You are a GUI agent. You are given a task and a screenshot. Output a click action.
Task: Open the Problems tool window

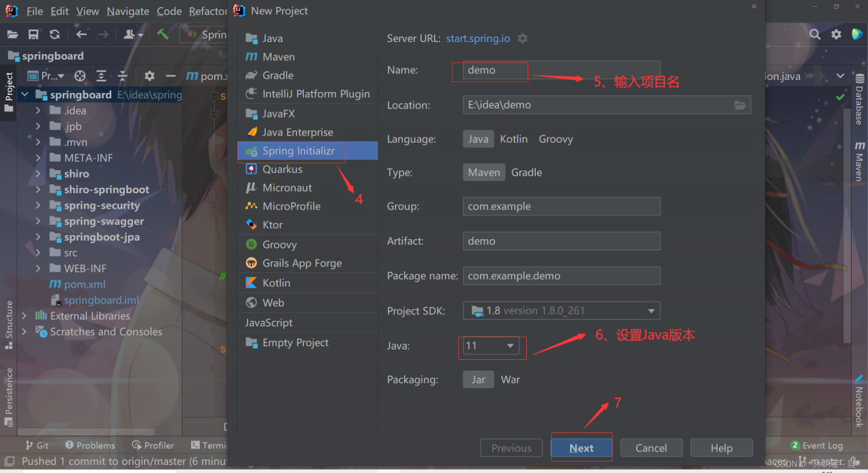tap(90, 445)
